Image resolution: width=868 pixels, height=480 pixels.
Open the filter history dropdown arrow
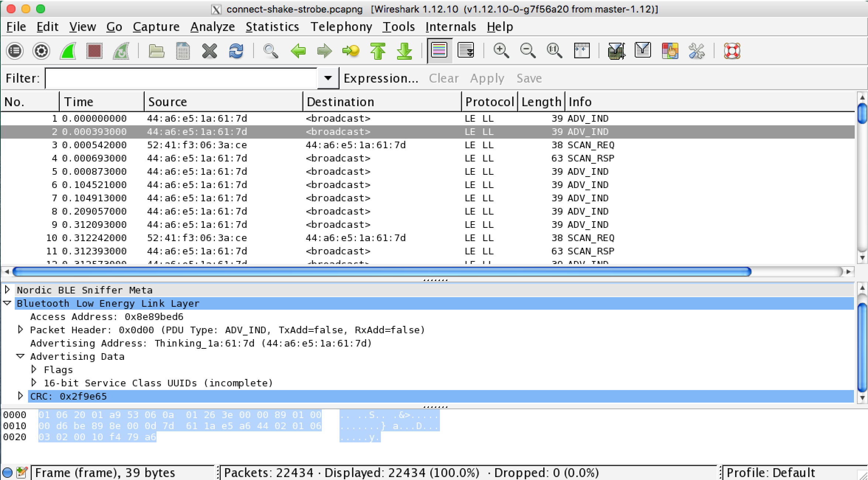(x=328, y=78)
